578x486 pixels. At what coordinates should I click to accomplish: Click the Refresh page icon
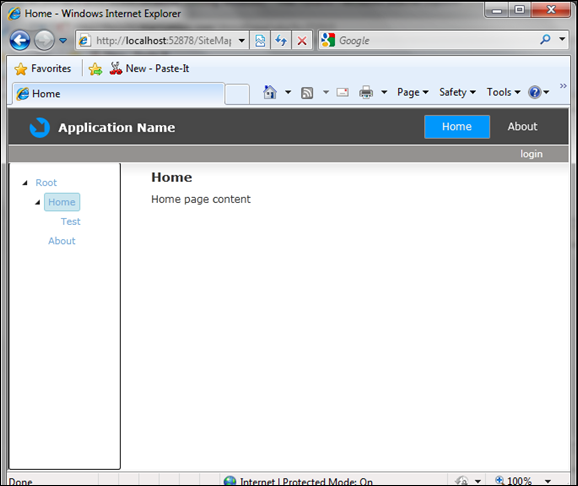point(281,40)
